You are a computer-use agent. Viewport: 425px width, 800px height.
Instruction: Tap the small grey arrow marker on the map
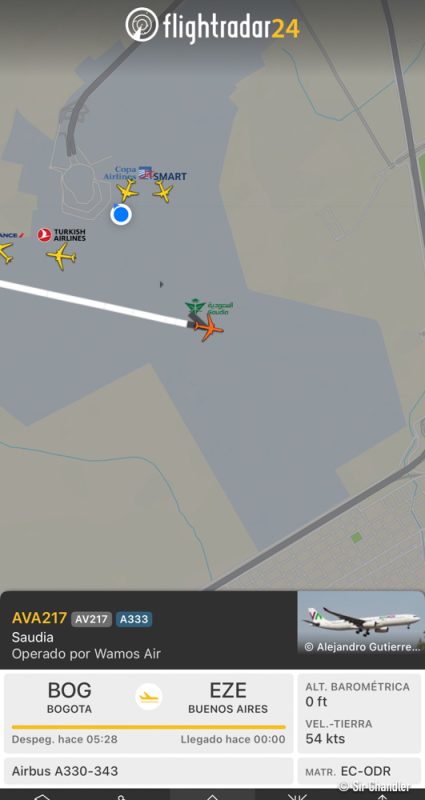coord(162,284)
